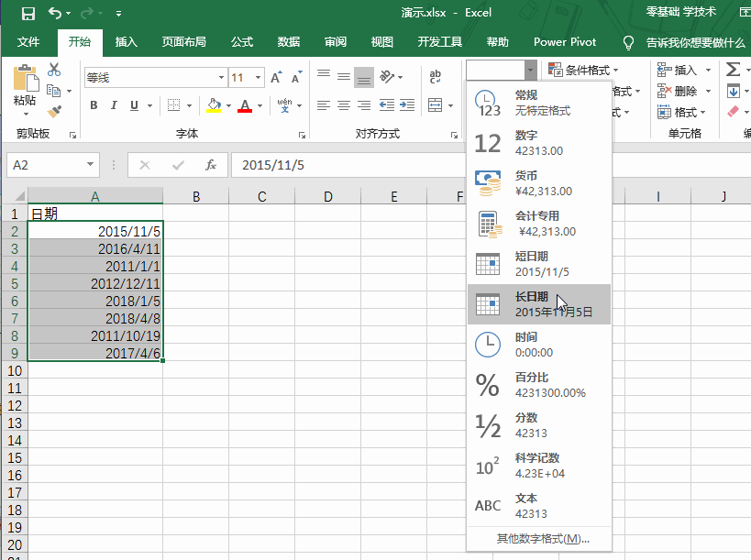751x560 pixels.
Task: Open the AutoSum sigma function
Action: (x=733, y=70)
